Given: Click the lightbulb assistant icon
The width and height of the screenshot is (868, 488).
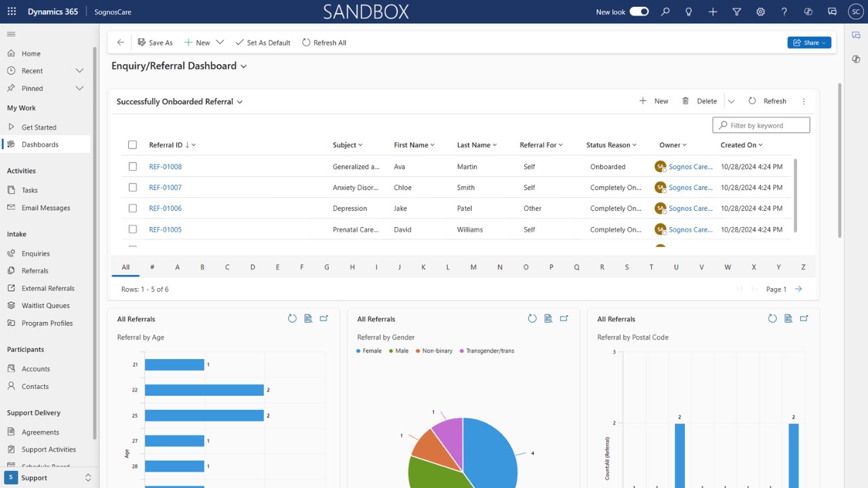Looking at the screenshot, I should [x=689, y=12].
